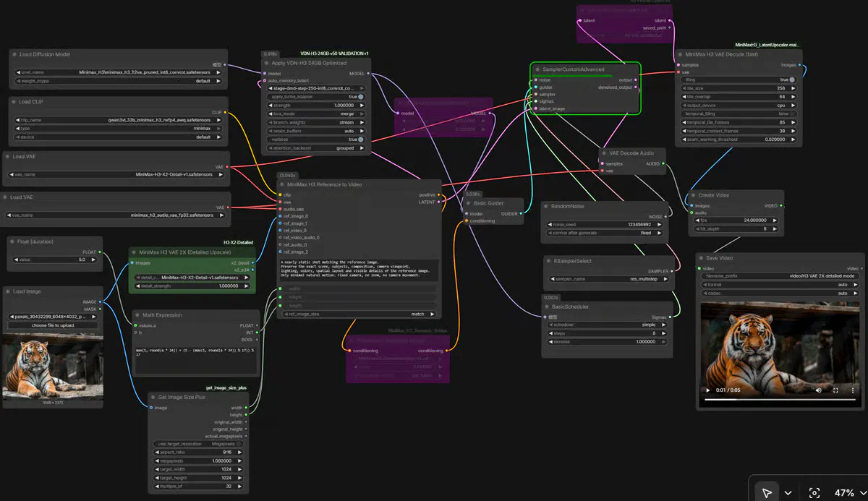868x501 pixels.
Task: Open the scheduler dropdown showing simple
Action: (608, 325)
